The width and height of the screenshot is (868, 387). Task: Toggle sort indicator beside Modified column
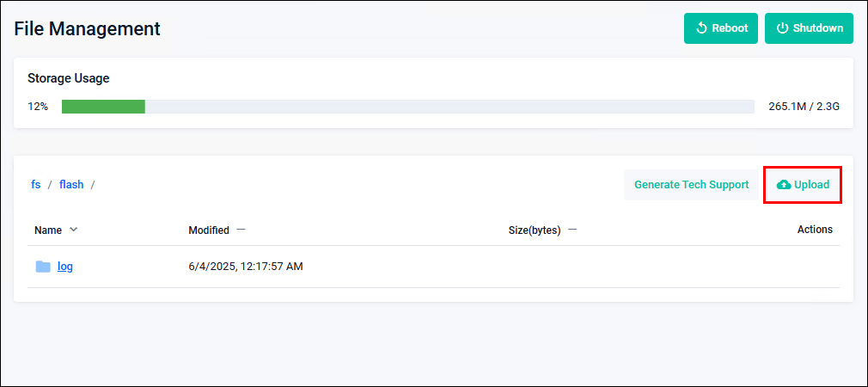pos(241,230)
